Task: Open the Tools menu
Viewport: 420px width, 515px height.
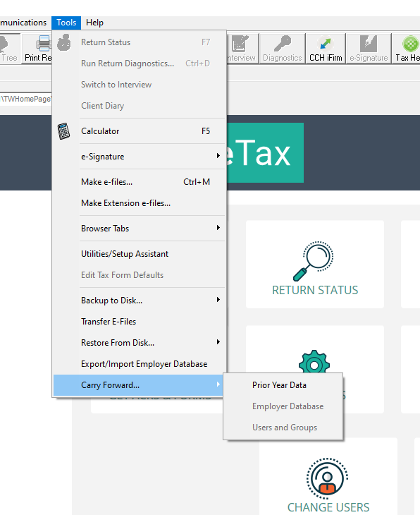Action: tap(66, 23)
